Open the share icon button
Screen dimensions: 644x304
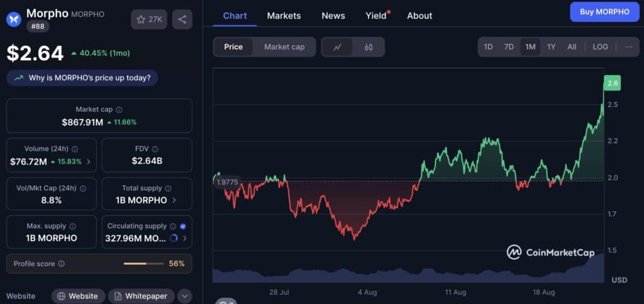(x=182, y=19)
